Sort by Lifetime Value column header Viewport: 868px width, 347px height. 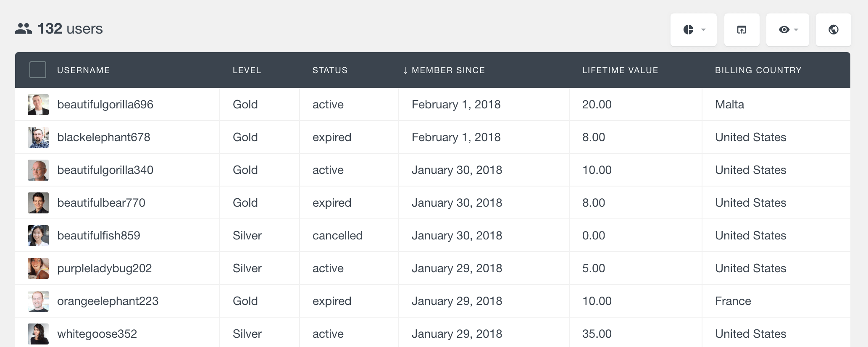(x=620, y=70)
